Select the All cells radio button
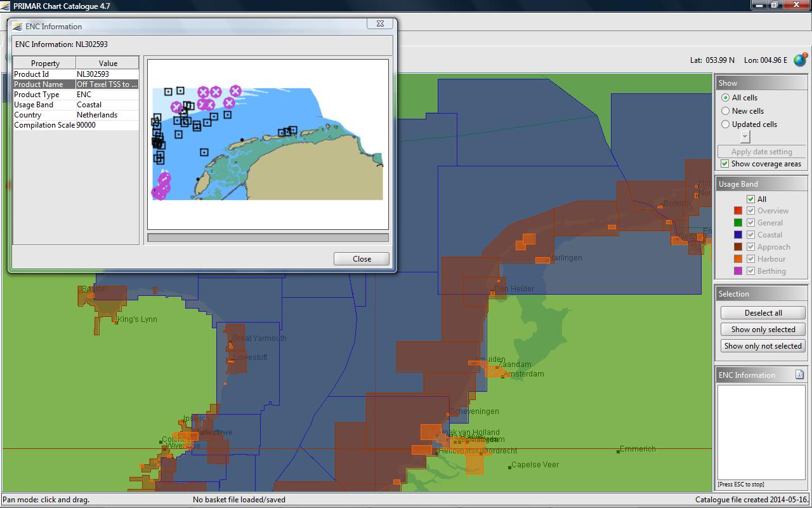The width and height of the screenshot is (812, 508). coord(725,98)
